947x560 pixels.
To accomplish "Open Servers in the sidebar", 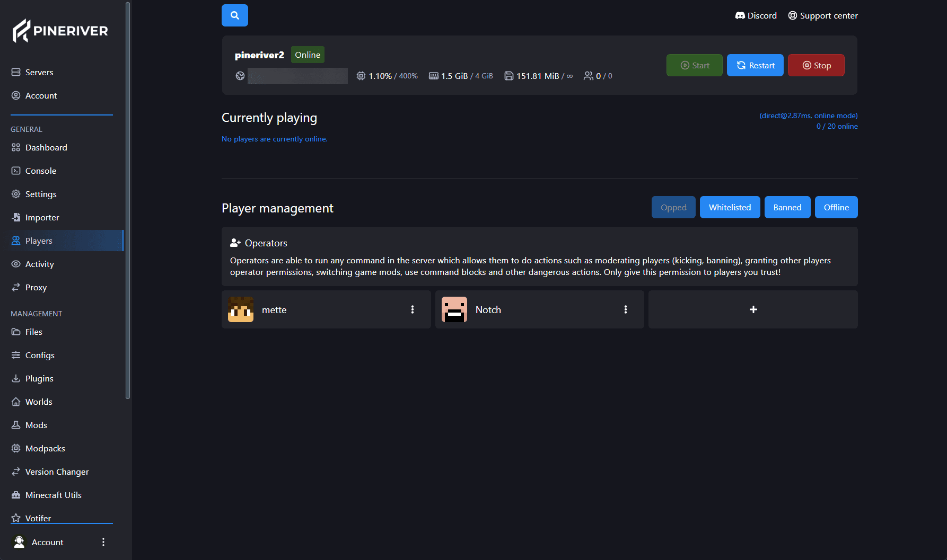I will pyautogui.click(x=62, y=72).
